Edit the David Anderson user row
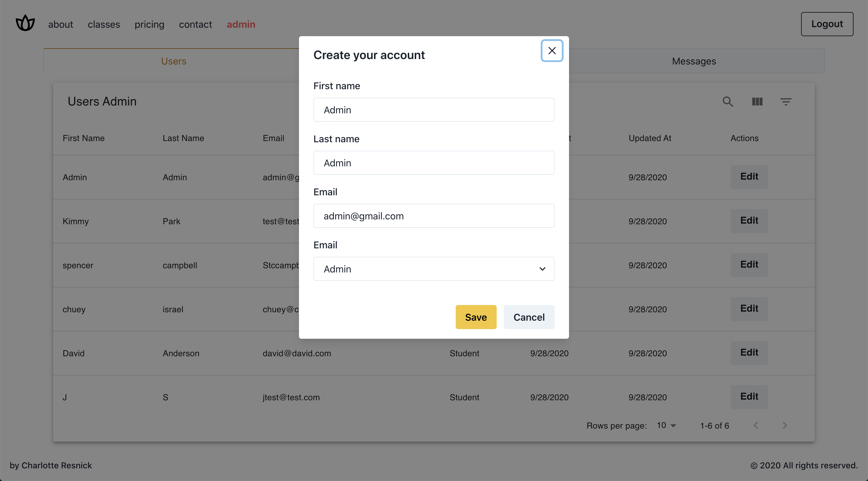This screenshot has width=868, height=481. tap(749, 353)
